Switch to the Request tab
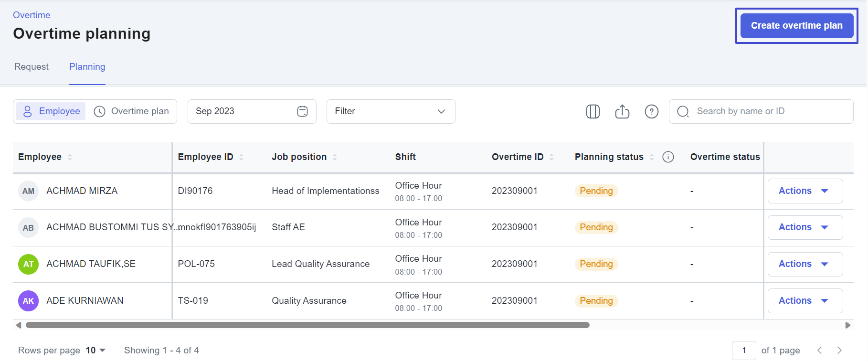868x362 pixels. tap(32, 67)
